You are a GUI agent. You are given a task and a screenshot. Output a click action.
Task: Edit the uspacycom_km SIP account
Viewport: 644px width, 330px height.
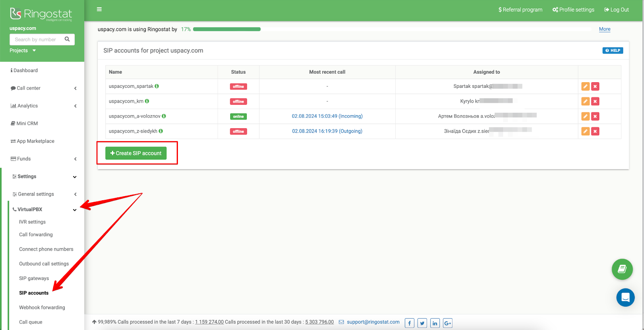click(586, 101)
